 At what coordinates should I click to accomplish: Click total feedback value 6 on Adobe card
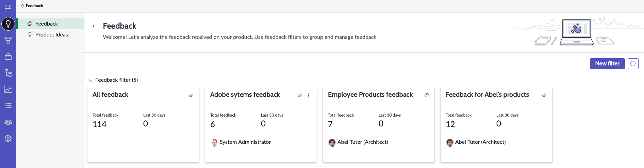[x=213, y=124]
